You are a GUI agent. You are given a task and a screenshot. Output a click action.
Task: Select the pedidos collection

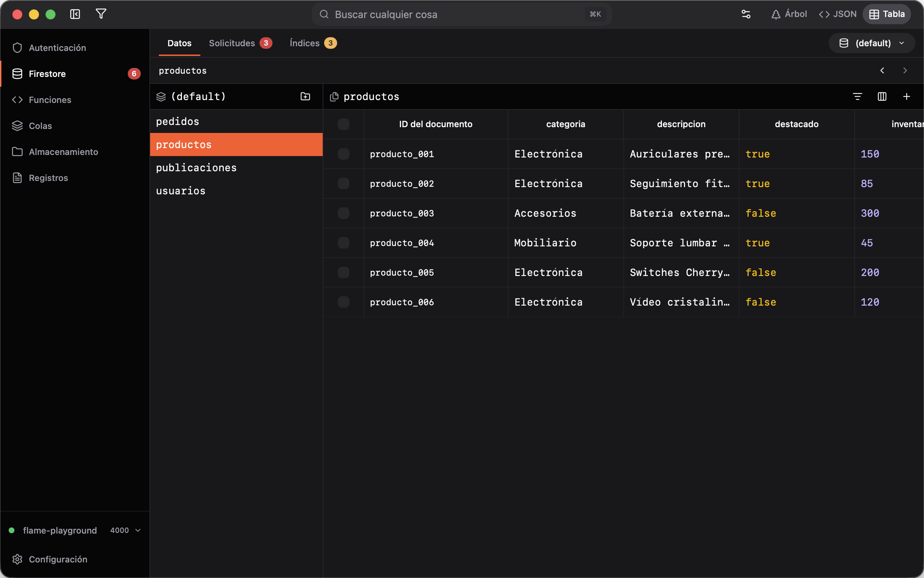[x=236, y=122]
